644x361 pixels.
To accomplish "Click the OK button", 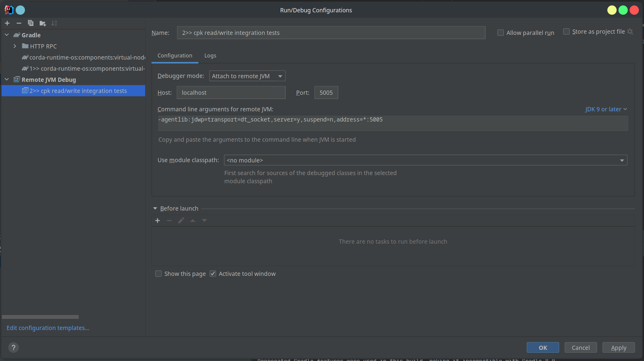I will click(x=543, y=347).
